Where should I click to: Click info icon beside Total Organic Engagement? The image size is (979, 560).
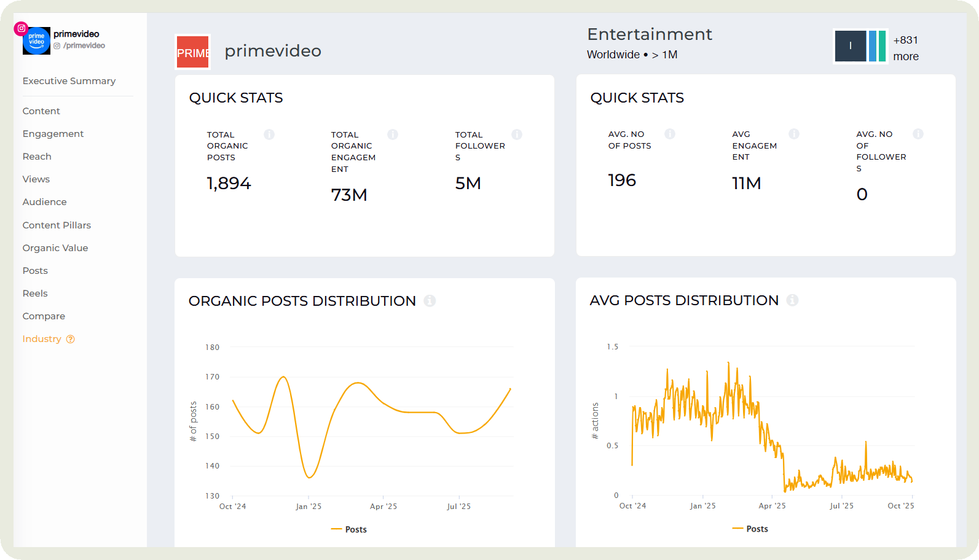(393, 134)
